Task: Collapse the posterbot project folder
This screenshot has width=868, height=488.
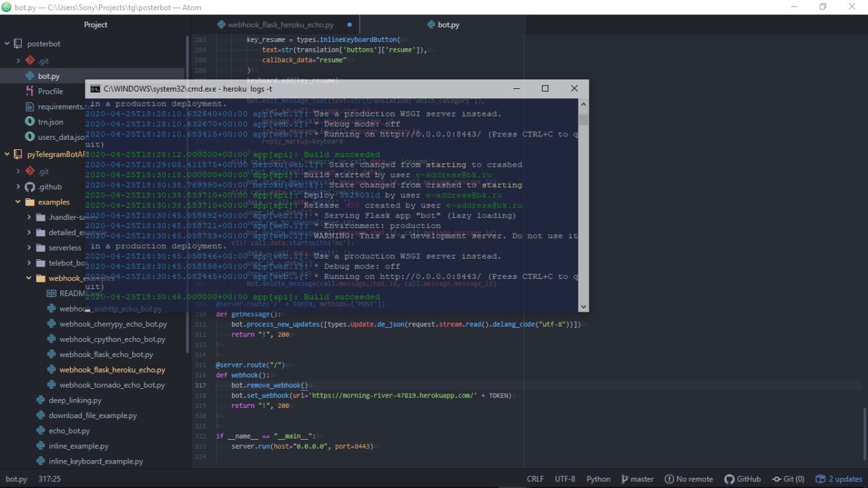Action: tap(7, 43)
